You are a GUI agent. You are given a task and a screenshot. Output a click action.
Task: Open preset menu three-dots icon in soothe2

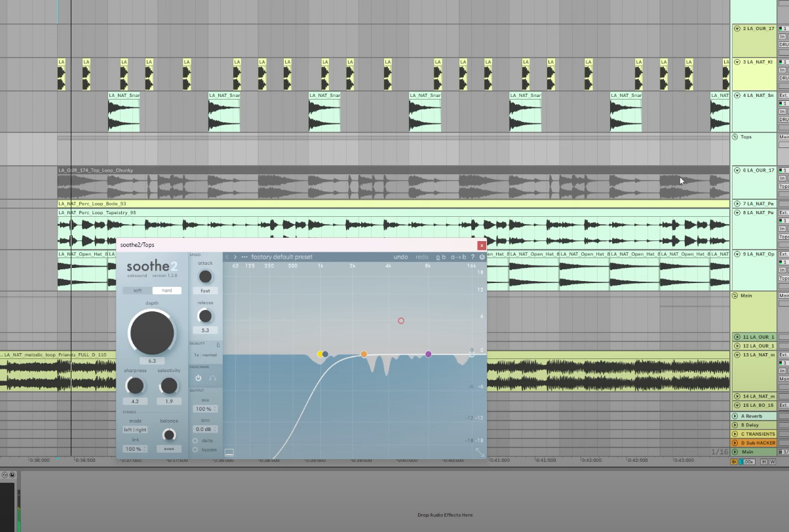point(244,257)
